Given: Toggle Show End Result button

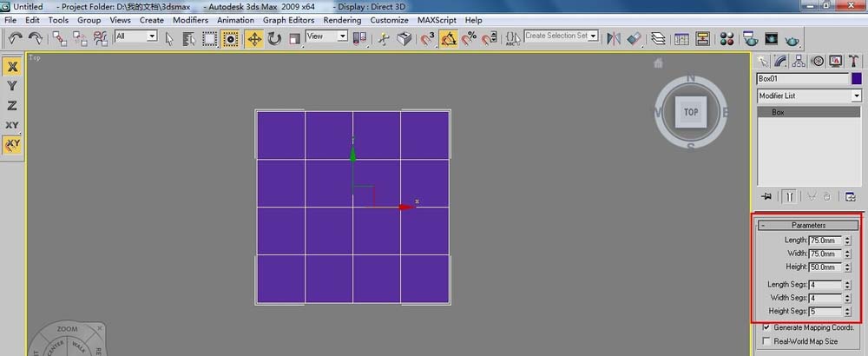Looking at the screenshot, I should (790, 196).
